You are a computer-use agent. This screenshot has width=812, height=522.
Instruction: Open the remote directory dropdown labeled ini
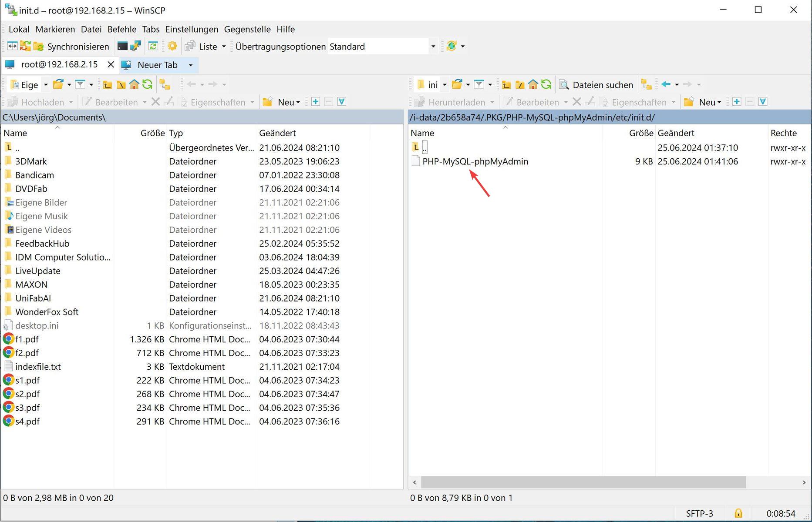click(x=431, y=84)
